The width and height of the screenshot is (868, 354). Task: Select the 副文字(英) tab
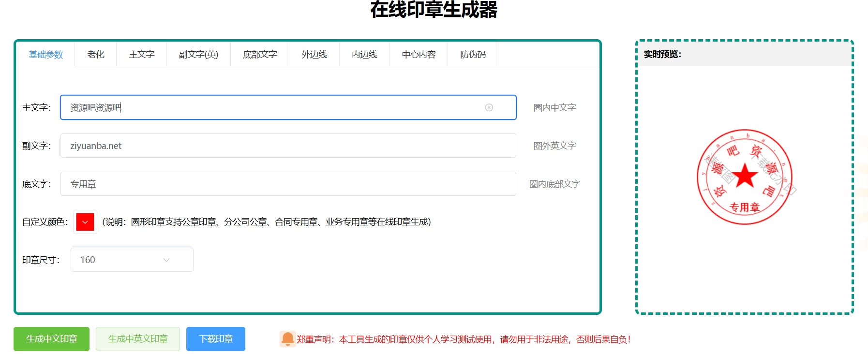point(198,55)
